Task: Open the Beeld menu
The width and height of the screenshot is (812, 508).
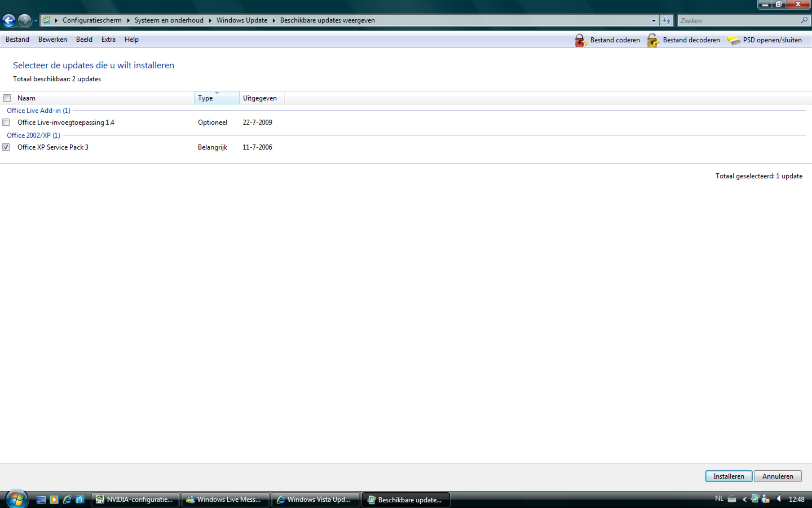Action: [x=84, y=39]
